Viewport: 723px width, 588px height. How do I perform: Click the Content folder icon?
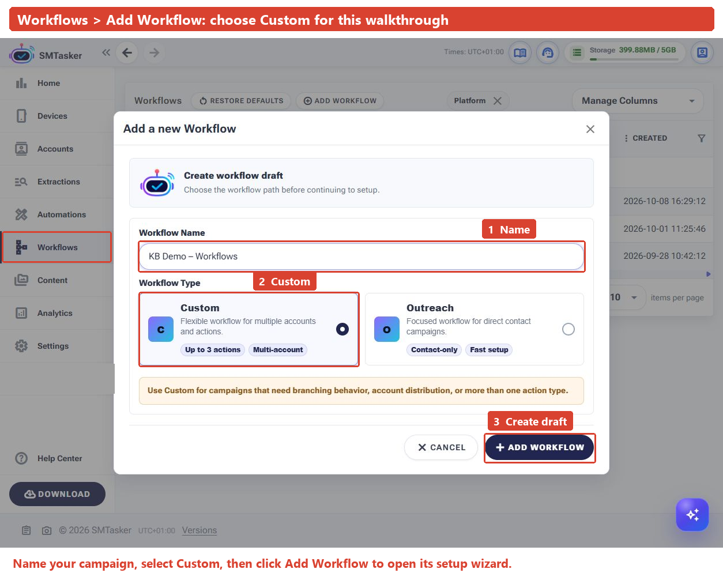[x=21, y=280]
